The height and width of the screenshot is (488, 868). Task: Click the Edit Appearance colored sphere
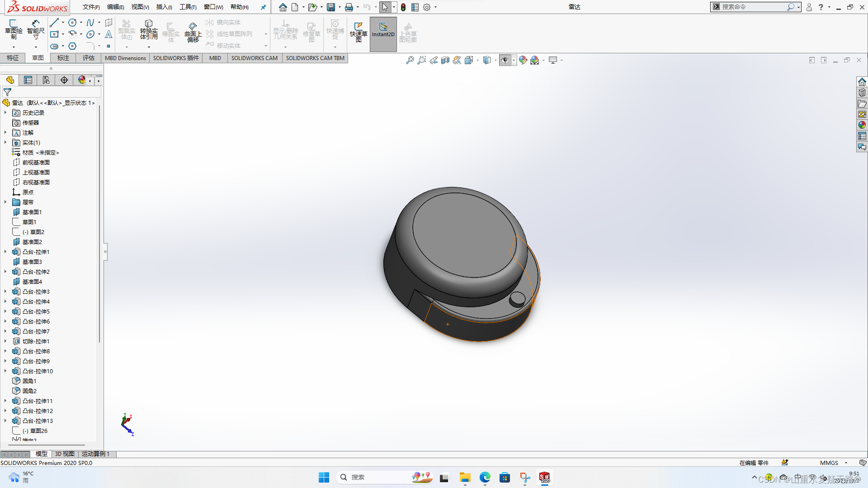(524, 60)
